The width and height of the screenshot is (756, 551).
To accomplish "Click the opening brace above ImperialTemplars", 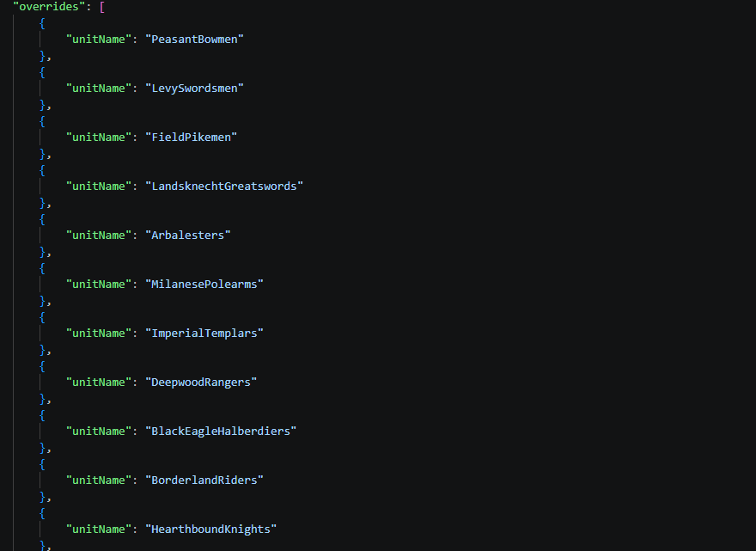I will tap(42, 317).
